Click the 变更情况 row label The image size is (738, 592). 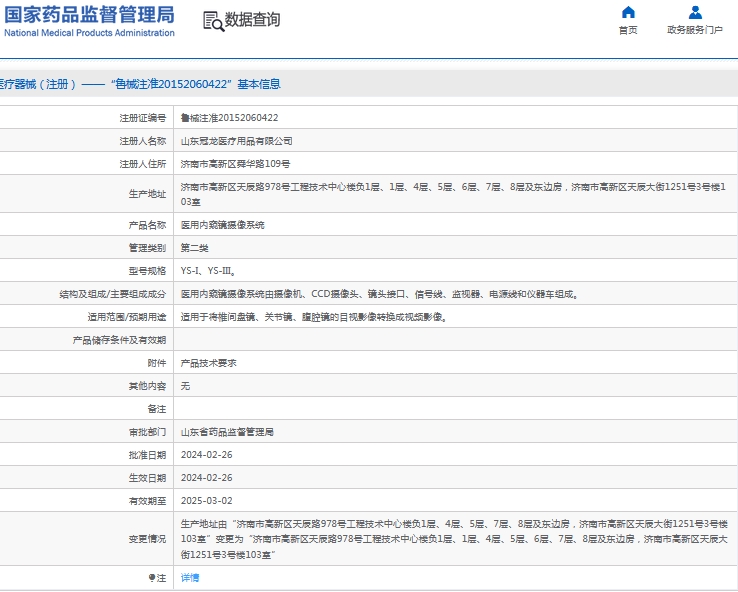pos(147,539)
